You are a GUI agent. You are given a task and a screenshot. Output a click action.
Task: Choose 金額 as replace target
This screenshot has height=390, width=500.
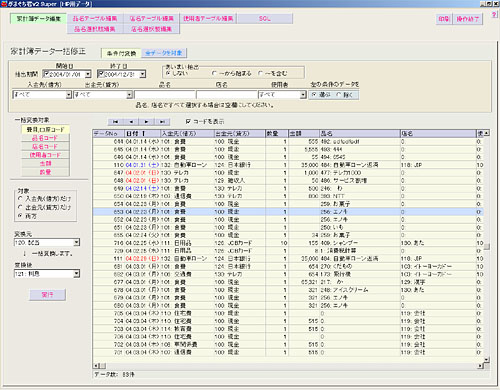(x=45, y=164)
